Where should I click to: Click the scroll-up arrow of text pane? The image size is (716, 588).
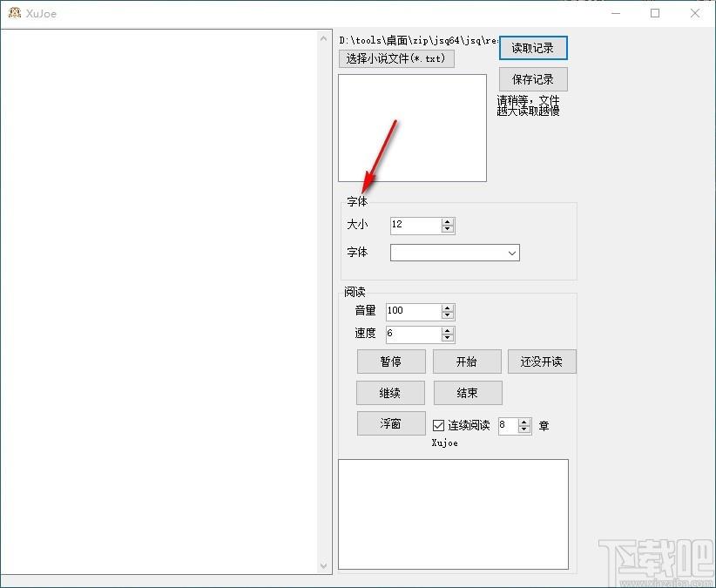click(324, 38)
